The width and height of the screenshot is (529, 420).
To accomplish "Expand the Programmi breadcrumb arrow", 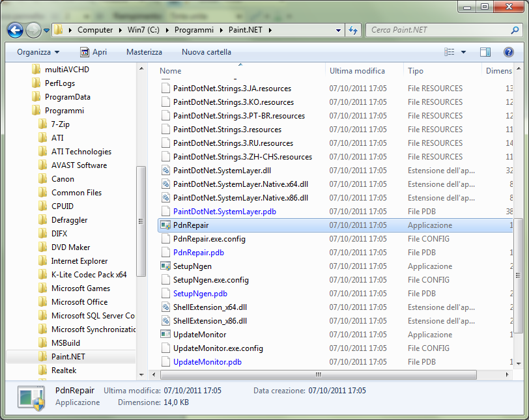I will click(x=222, y=30).
